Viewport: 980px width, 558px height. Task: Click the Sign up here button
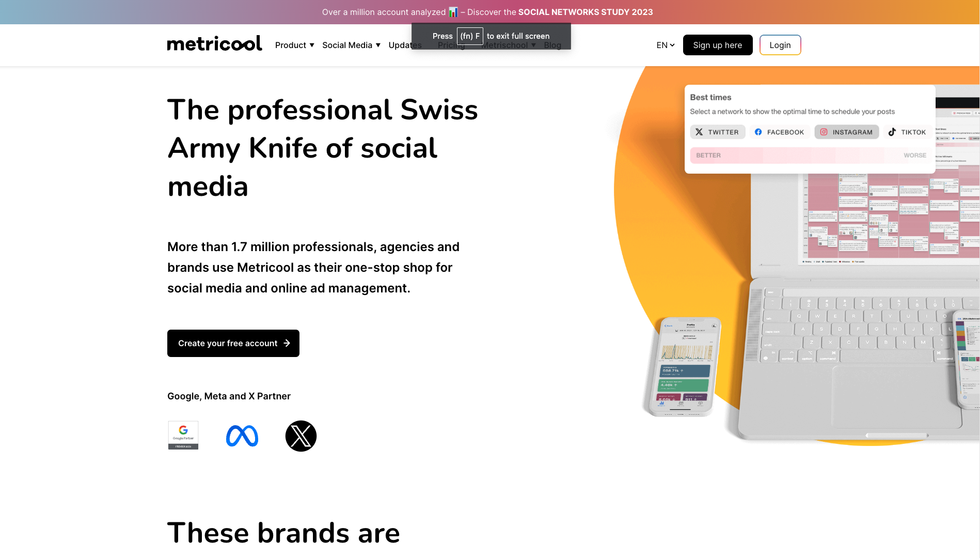(x=717, y=45)
